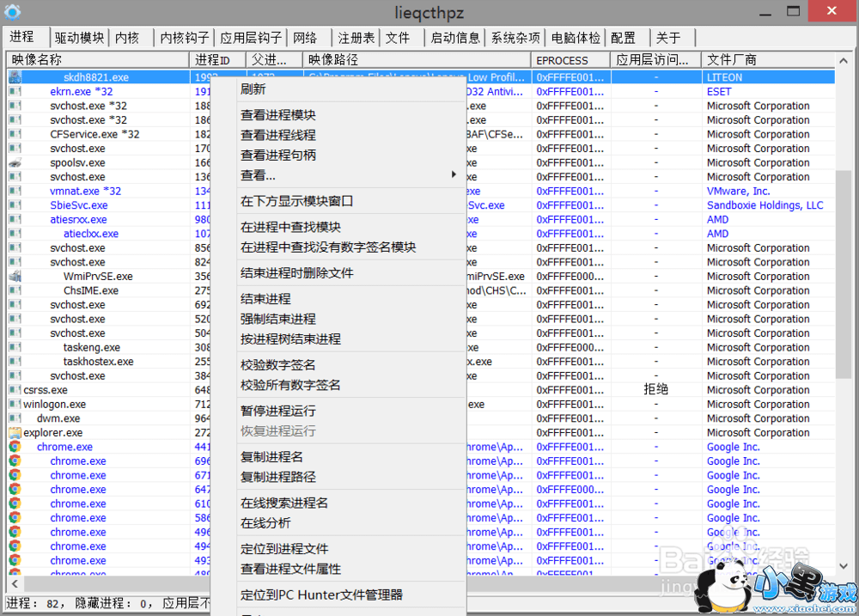Click the icon beside WmiPrvSE.exe
Viewport: 859px width, 616px height.
pos(15,277)
